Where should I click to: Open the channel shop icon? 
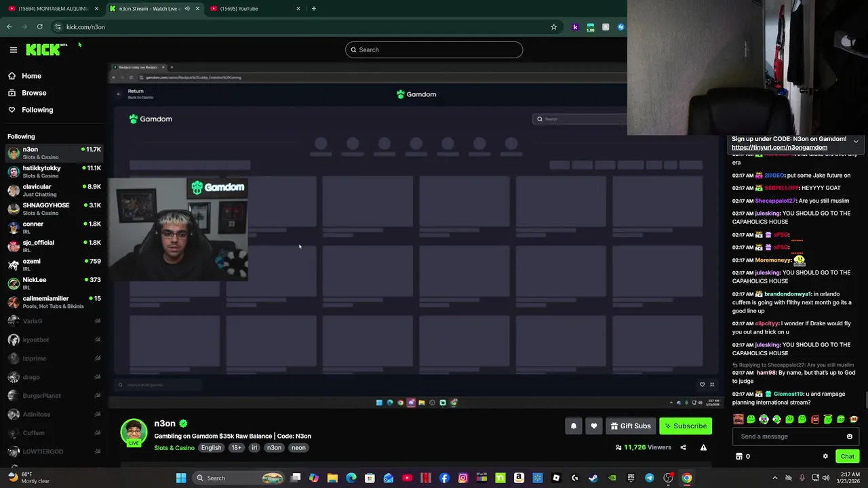pos(739,456)
